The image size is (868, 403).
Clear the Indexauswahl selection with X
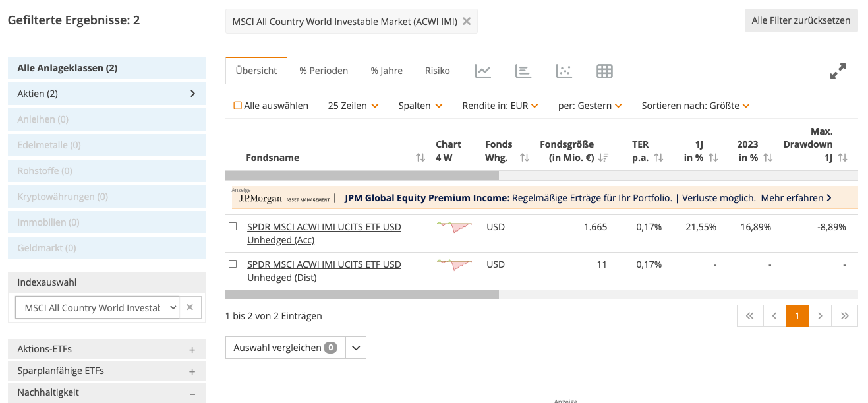(190, 307)
